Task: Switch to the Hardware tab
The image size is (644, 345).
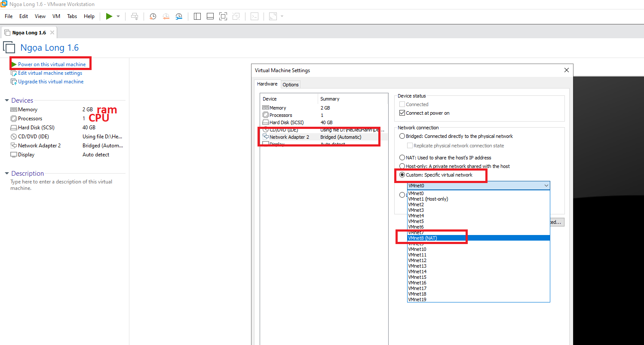Action: pos(267,84)
